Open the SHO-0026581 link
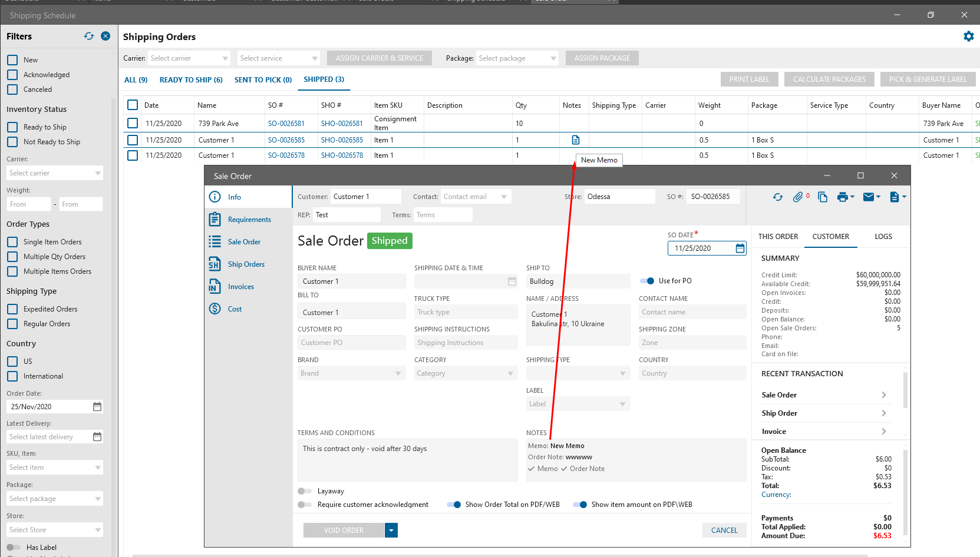980x557 pixels. click(342, 124)
